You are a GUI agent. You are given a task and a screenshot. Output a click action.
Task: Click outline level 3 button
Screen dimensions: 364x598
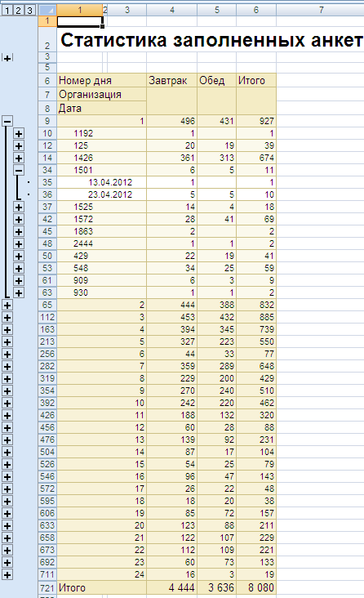click(29, 11)
